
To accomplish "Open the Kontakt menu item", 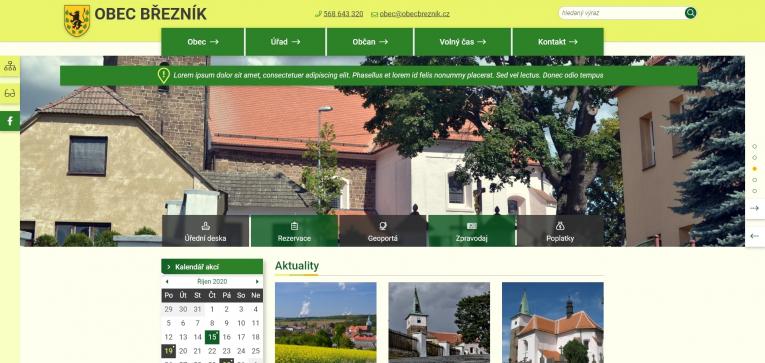I will [x=558, y=42].
